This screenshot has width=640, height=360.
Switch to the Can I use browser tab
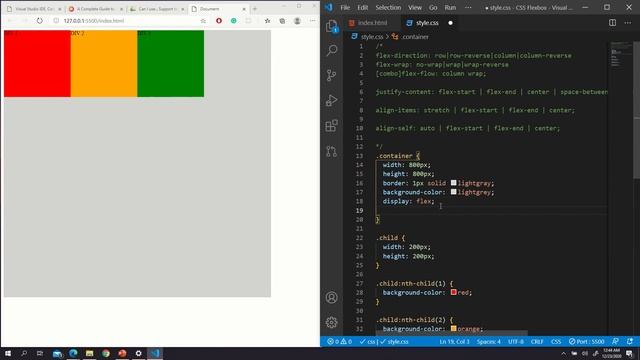(157, 9)
